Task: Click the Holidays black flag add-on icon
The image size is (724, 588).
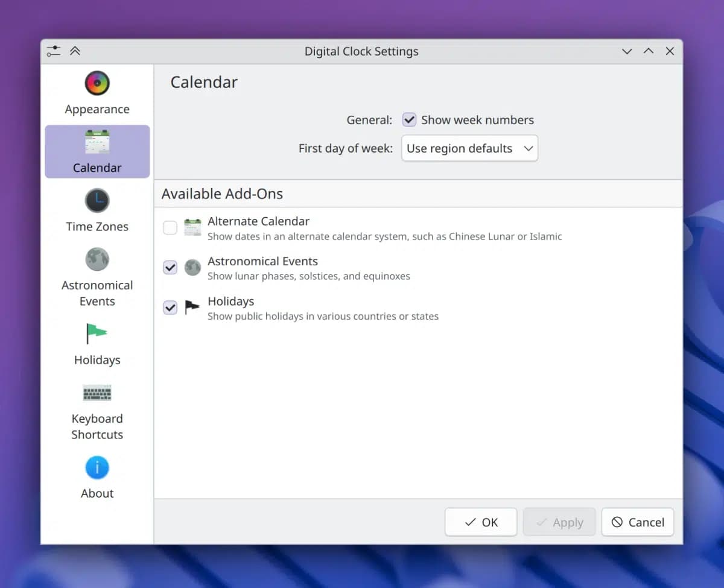Action: click(192, 308)
